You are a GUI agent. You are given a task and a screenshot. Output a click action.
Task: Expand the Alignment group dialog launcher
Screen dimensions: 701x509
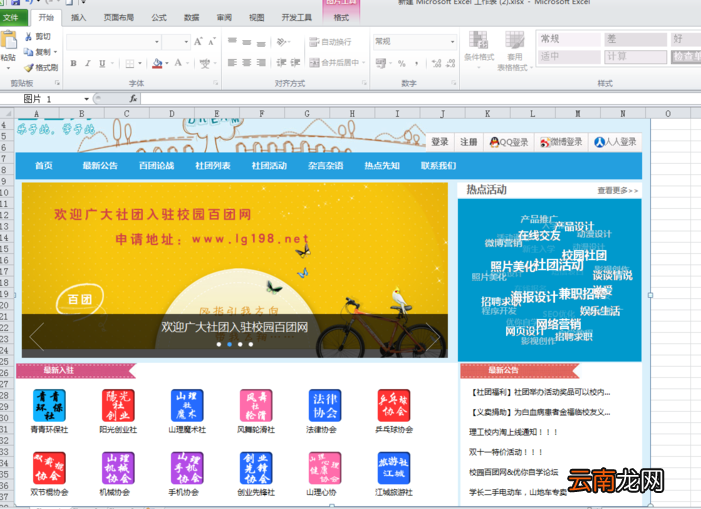click(364, 83)
